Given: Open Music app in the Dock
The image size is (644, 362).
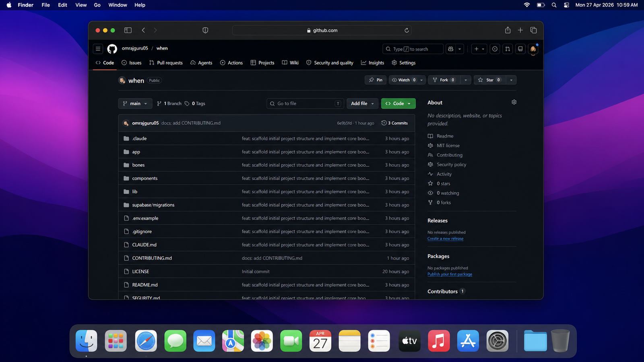Looking at the screenshot, I should click(x=439, y=341).
